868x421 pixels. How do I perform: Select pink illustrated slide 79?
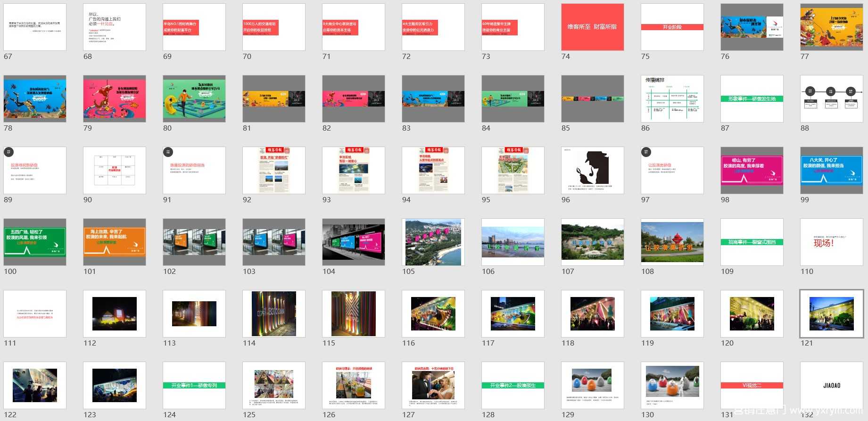click(115, 99)
